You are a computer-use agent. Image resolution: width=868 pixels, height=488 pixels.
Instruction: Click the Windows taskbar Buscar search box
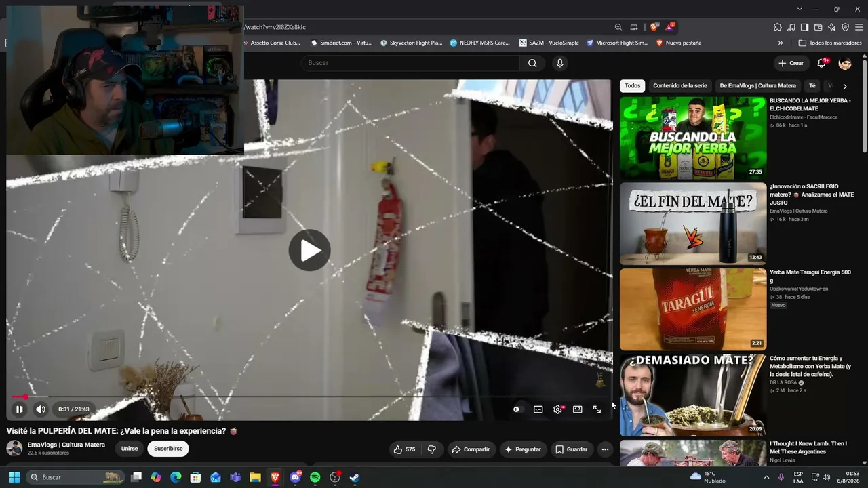pos(77,477)
